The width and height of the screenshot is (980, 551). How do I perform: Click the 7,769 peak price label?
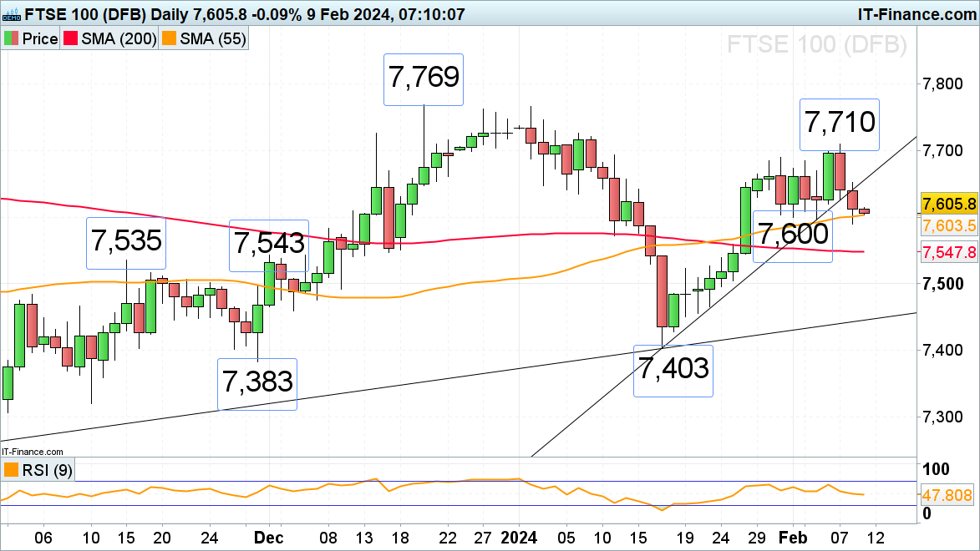423,79
